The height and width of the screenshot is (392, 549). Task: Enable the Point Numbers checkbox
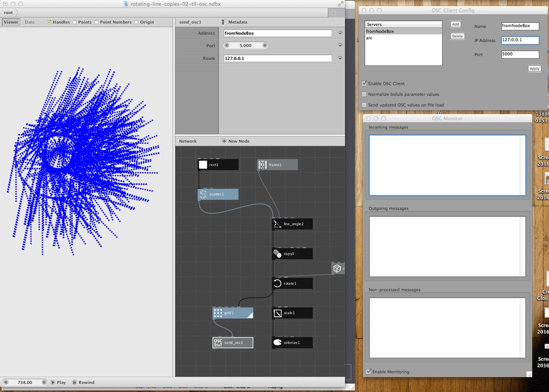[96, 22]
